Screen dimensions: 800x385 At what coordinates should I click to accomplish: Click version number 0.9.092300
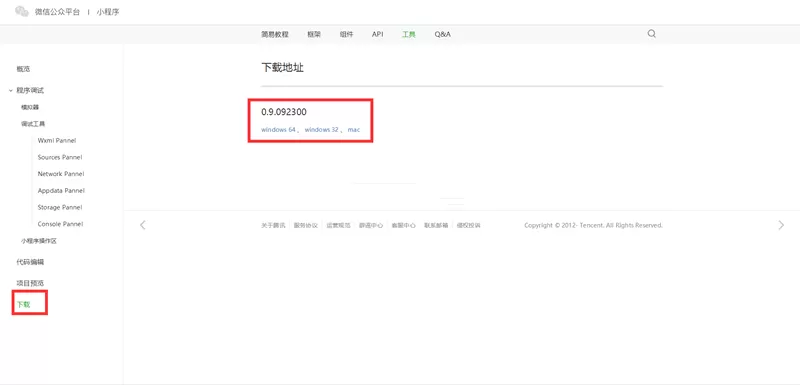pos(284,112)
